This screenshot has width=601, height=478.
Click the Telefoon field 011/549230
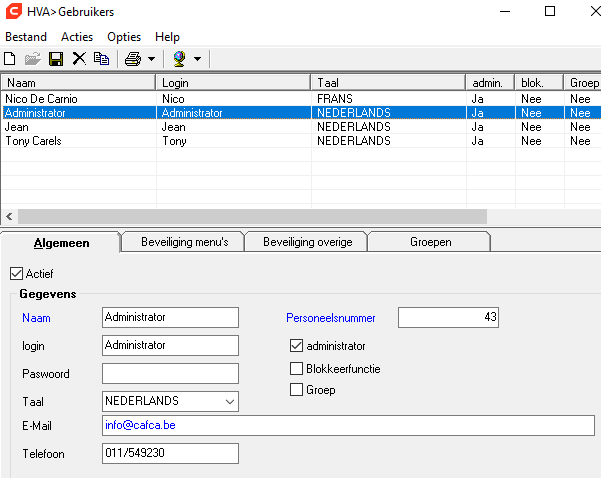point(170,453)
